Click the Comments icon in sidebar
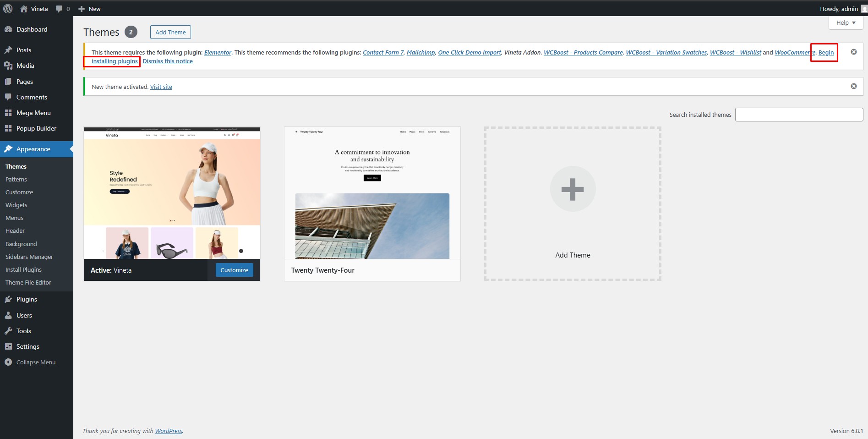 [x=8, y=97]
